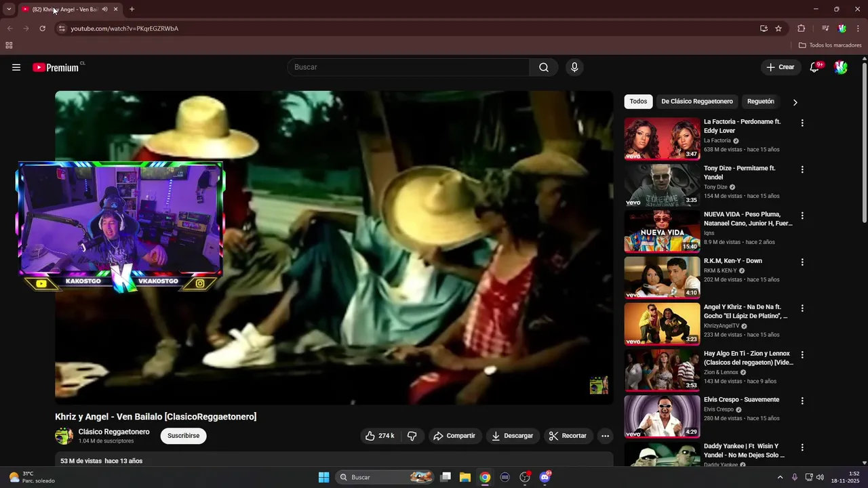Open the YouTube guide hamburger menu

point(16,67)
